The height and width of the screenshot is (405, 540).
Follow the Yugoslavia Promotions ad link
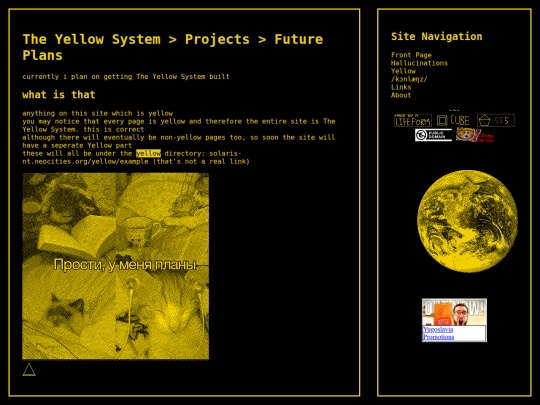438,333
